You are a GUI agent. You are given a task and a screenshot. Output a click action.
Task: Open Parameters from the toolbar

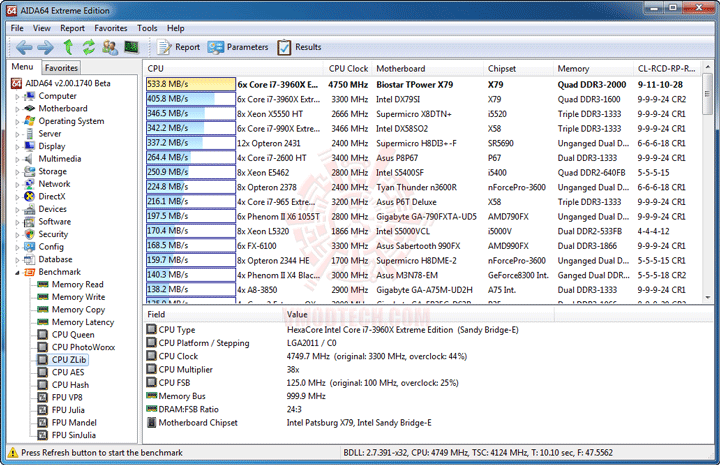pyautogui.click(x=237, y=47)
